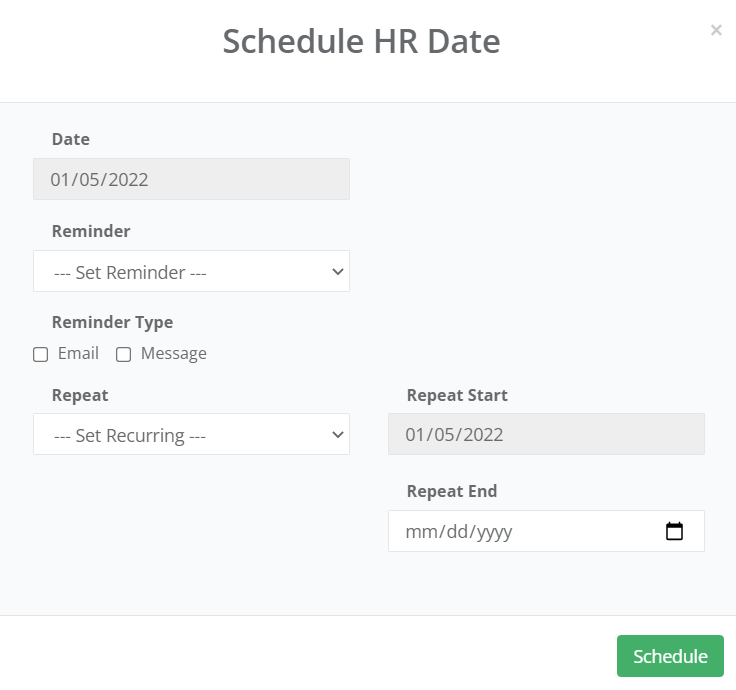Select the day part of Repeat End

tap(456, 532)
